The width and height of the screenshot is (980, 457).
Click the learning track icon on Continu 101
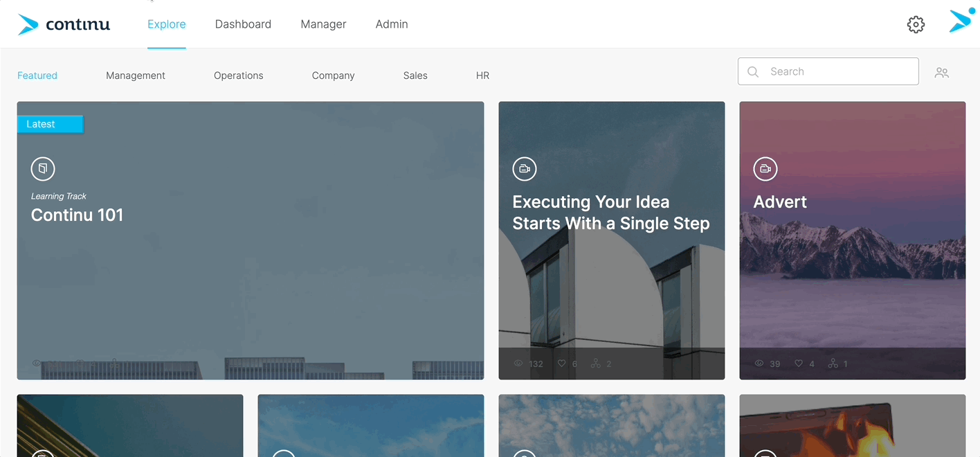[x=43, y=168]
